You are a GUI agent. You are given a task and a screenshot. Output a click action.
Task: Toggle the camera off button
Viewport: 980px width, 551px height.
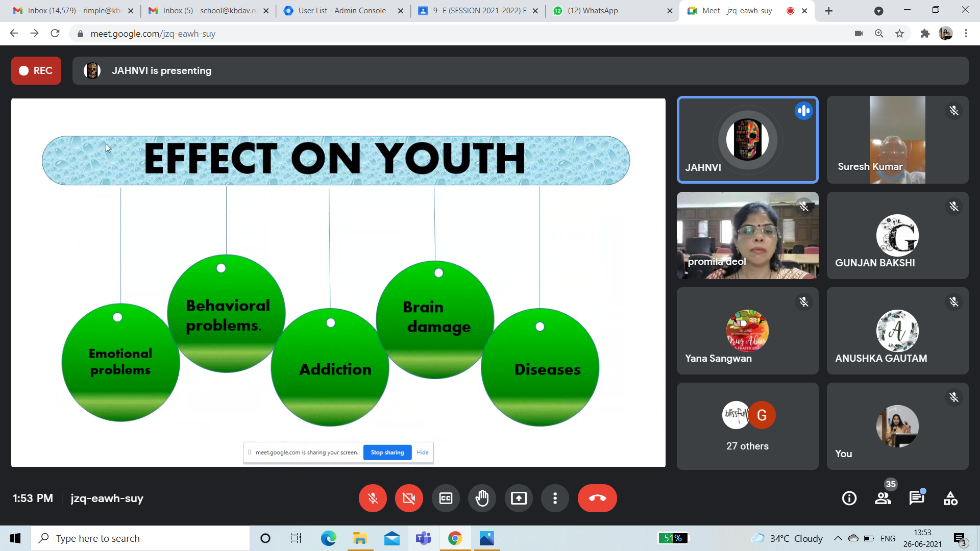[x=409, y=498]
